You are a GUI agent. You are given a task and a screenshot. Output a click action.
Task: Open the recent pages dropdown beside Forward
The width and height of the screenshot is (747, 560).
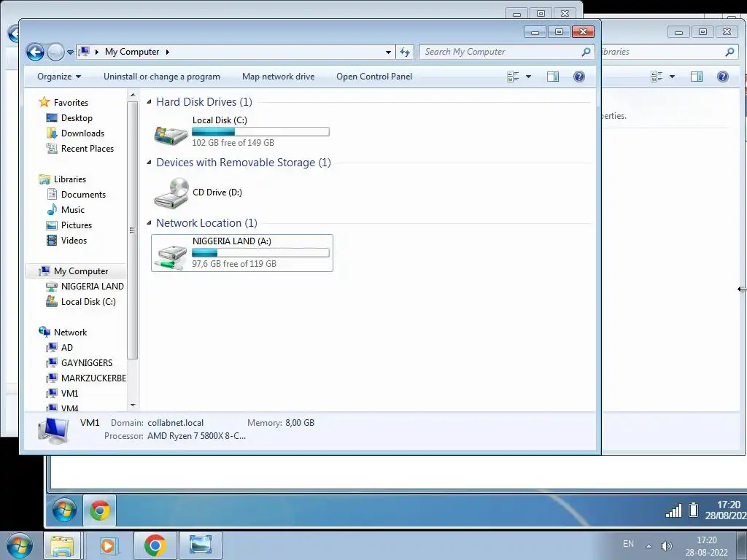(x=70, y=52)
